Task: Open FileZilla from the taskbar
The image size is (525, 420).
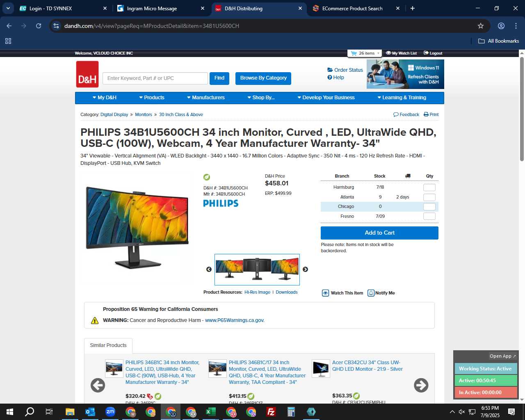Action: (271, 412)
